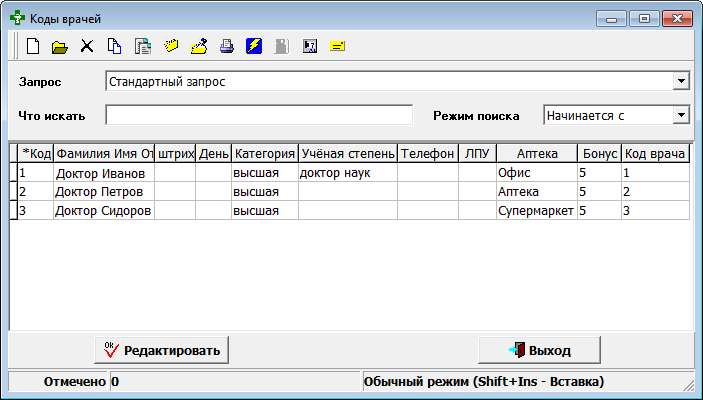Click the Выход button

point(539,350)
